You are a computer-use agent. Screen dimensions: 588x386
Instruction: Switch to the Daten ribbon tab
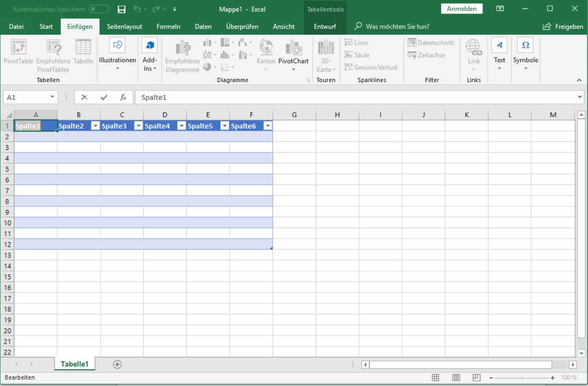[203, 26]
